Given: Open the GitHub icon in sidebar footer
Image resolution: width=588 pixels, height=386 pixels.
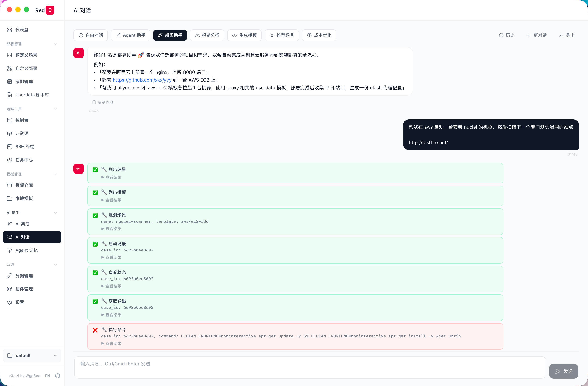Looking at the screenshot, I should click(58, 376).
